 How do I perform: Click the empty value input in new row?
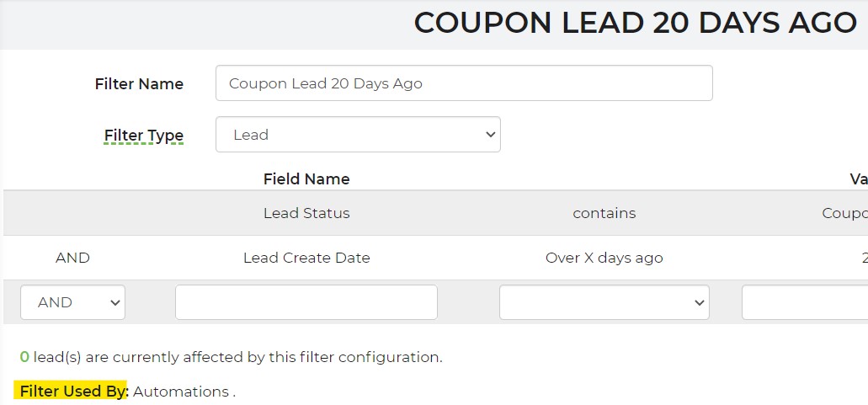[804, 302]
